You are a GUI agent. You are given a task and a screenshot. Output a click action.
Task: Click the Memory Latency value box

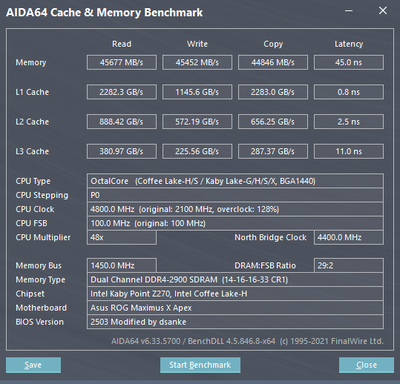[x=349, y=62]
